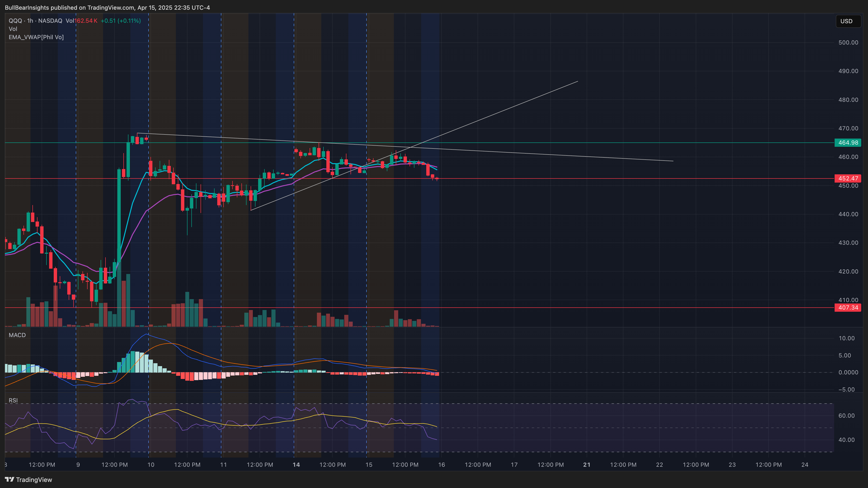Click date label 11 on time axis
This screenshot has height=488, width=868.
(223, 465)
